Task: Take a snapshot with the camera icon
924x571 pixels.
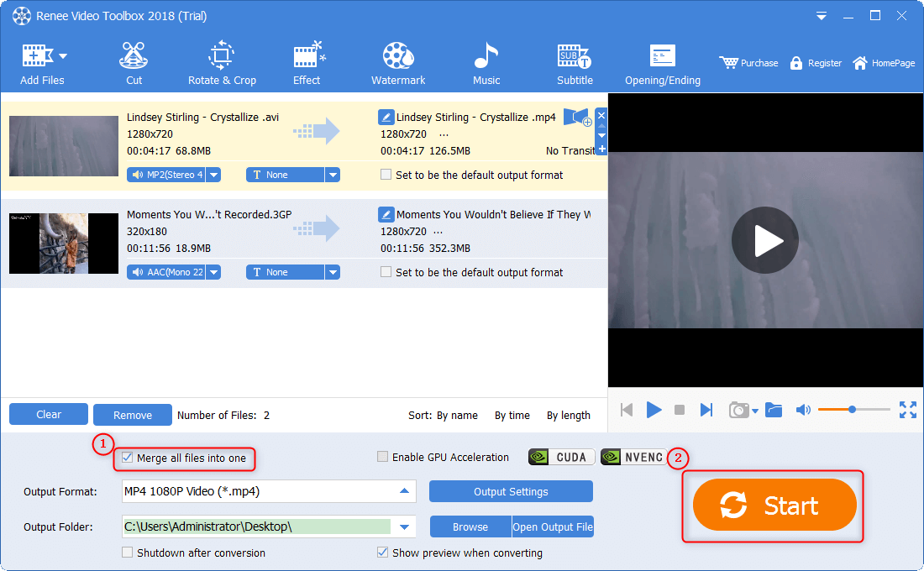Action: [738, 410]
